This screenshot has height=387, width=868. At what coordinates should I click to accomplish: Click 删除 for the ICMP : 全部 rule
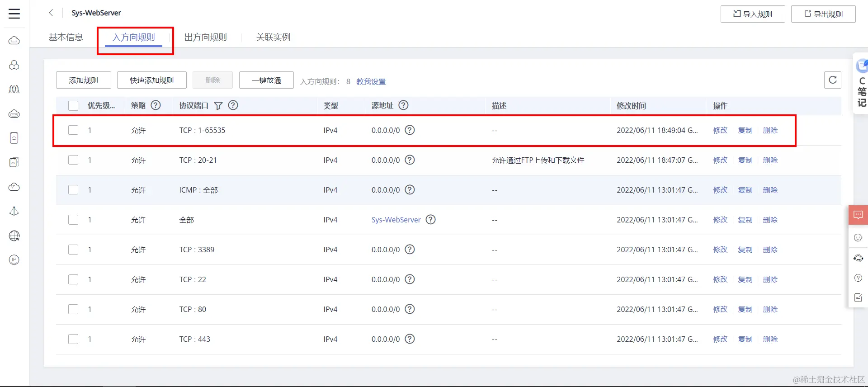(770, 190)
